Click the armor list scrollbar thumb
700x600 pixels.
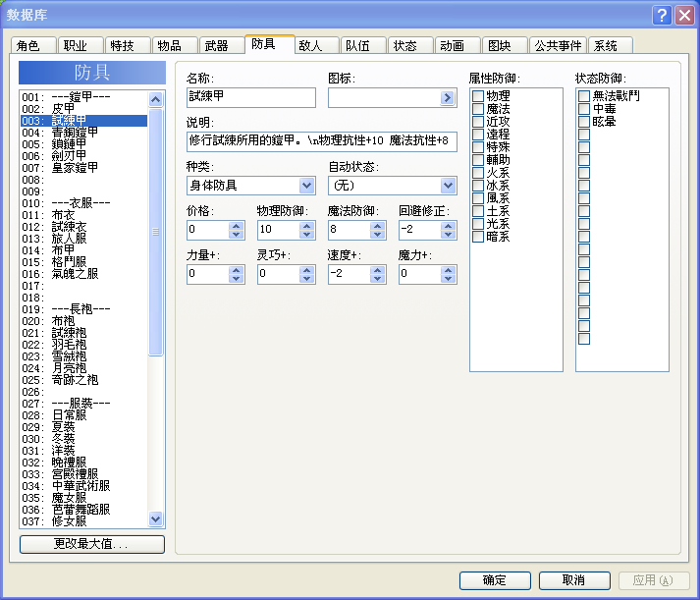click(155, 231)
